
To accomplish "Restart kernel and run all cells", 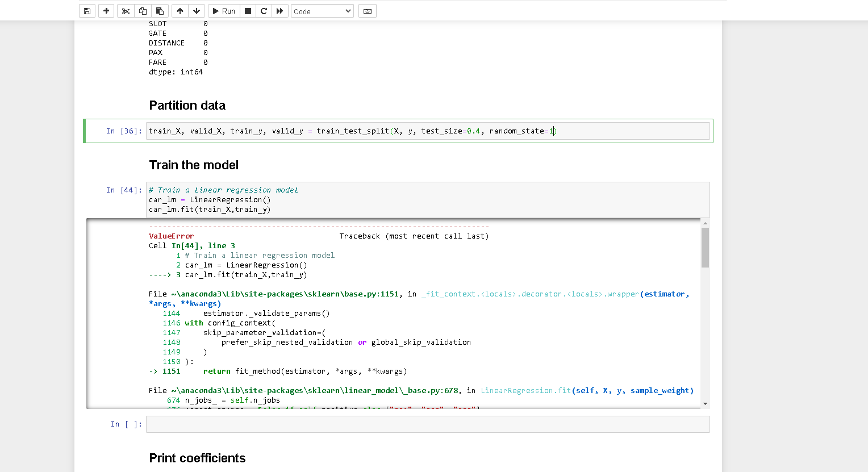I will point(279,11).
